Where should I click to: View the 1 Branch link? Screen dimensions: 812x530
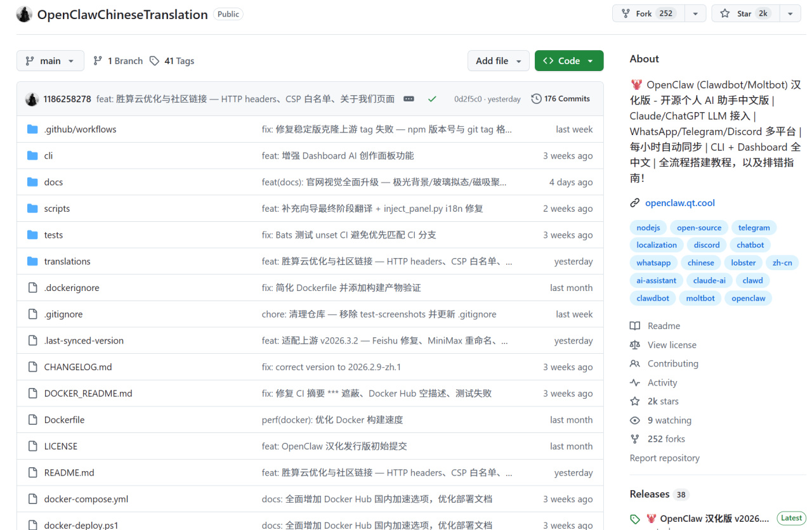(118, 61)
